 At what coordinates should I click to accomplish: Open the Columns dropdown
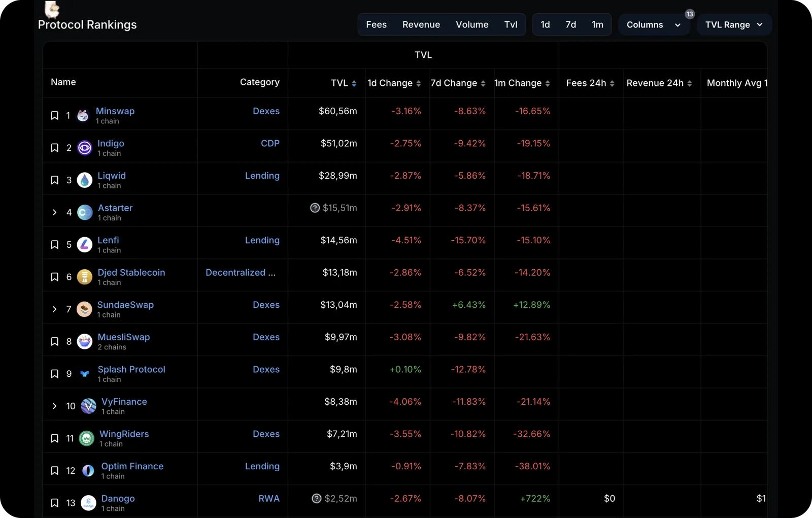[654, 25]
